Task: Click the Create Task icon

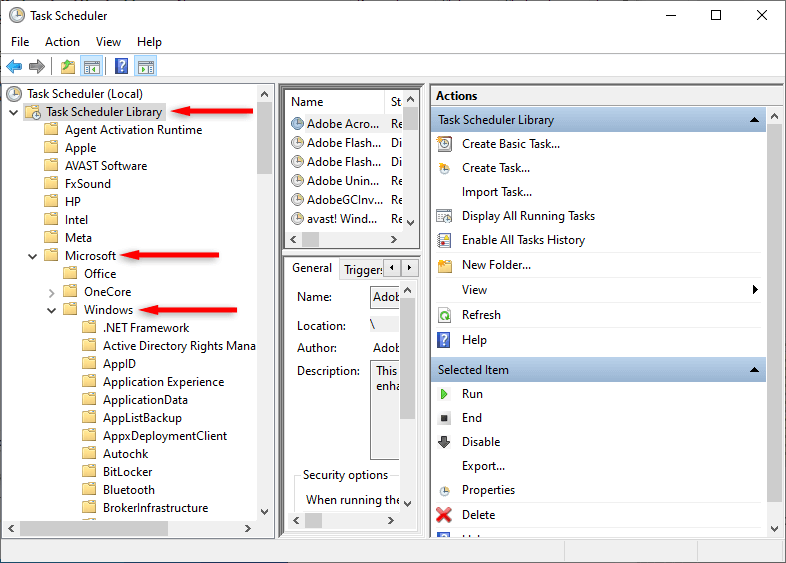Action: click(x=444, y=168)
